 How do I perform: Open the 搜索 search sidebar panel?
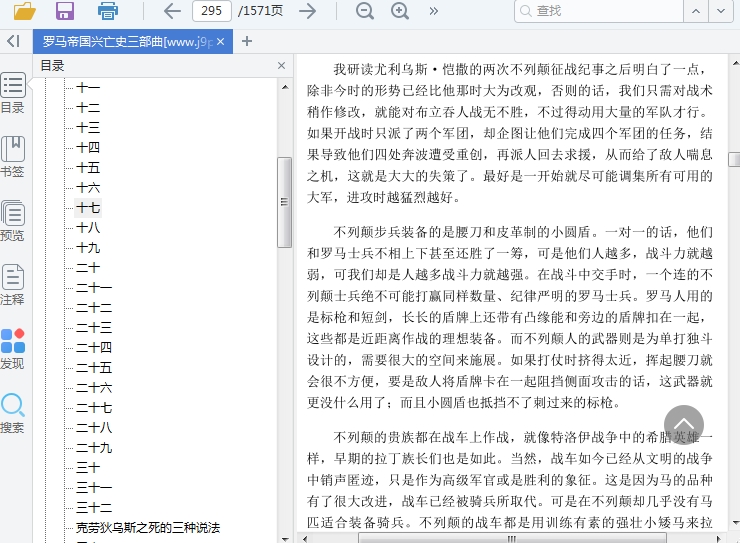coord(13,413)
